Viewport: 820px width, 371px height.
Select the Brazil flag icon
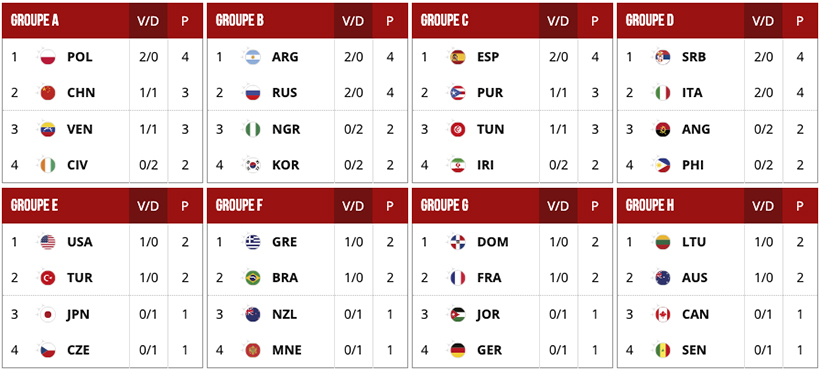coord(253,278)
